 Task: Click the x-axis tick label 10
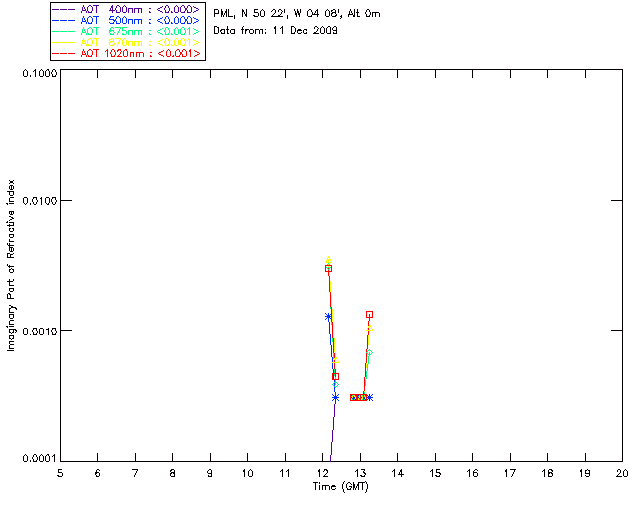(247, 473)
